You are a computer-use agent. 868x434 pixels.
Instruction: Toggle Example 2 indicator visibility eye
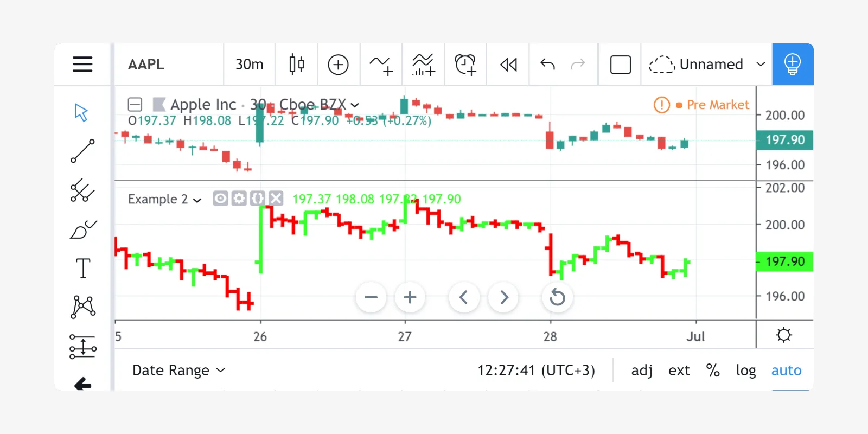click(x=220, y=199)
